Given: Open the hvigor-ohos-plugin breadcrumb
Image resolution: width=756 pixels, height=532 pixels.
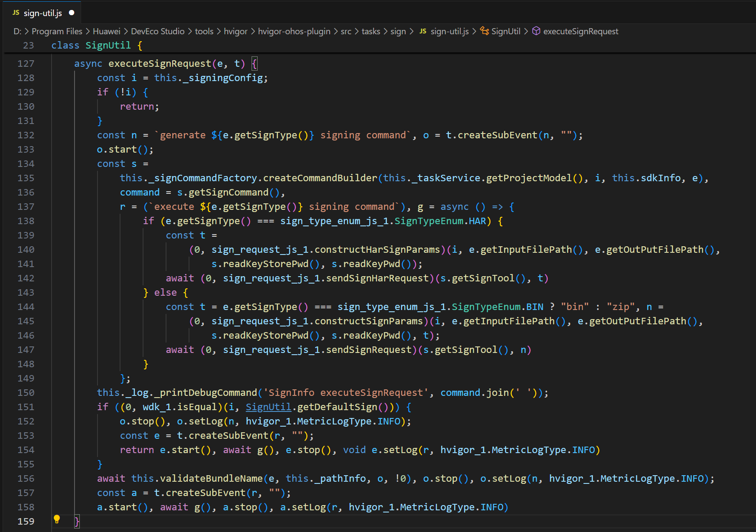Looking at the screenshot, I should click(294, 31).
